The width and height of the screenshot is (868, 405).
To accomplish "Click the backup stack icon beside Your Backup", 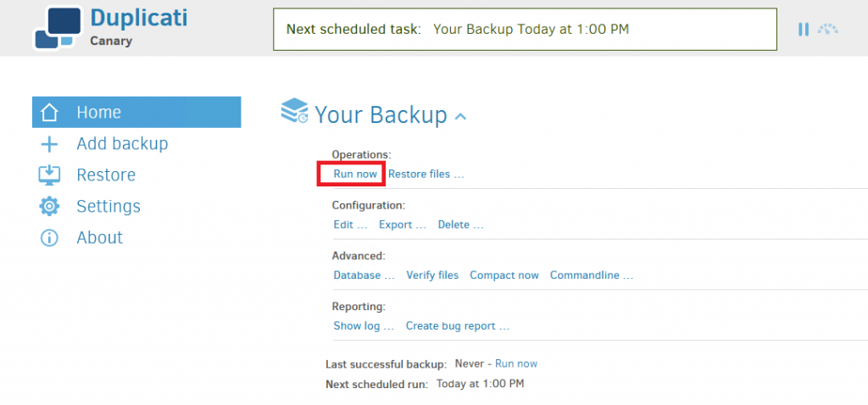I will coord(294,110).
